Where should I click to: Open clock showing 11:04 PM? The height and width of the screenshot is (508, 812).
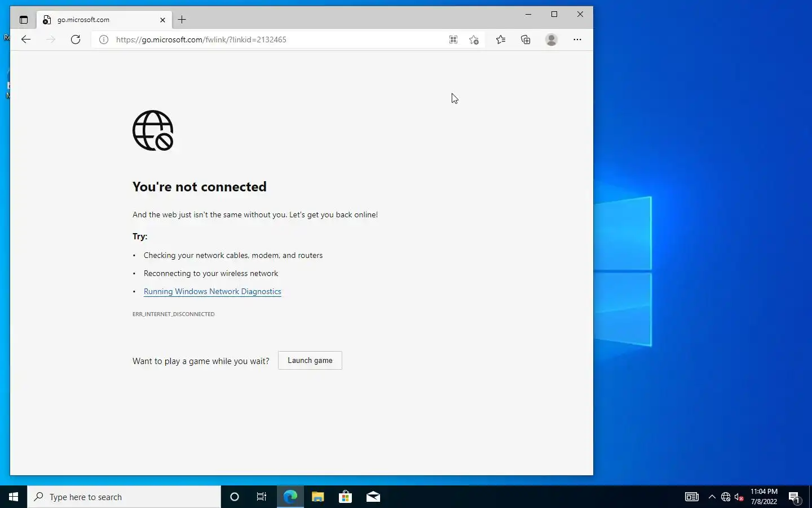pos(764,497)
